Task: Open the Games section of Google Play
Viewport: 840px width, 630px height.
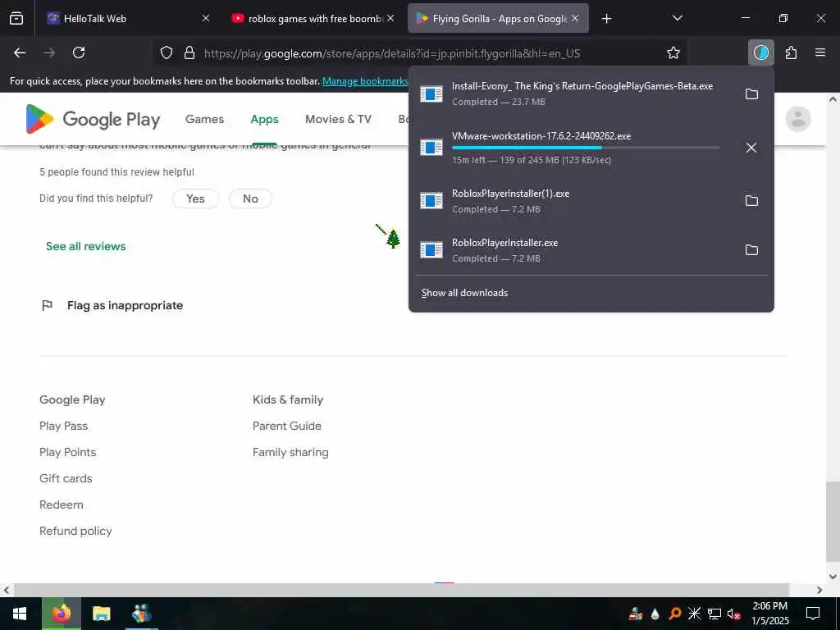Action: (x=204, y=119)
